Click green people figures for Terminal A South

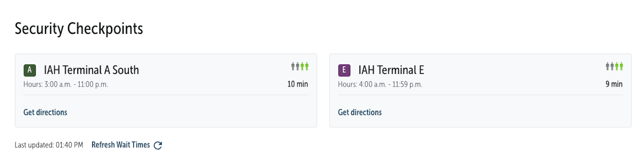[305, 66]
